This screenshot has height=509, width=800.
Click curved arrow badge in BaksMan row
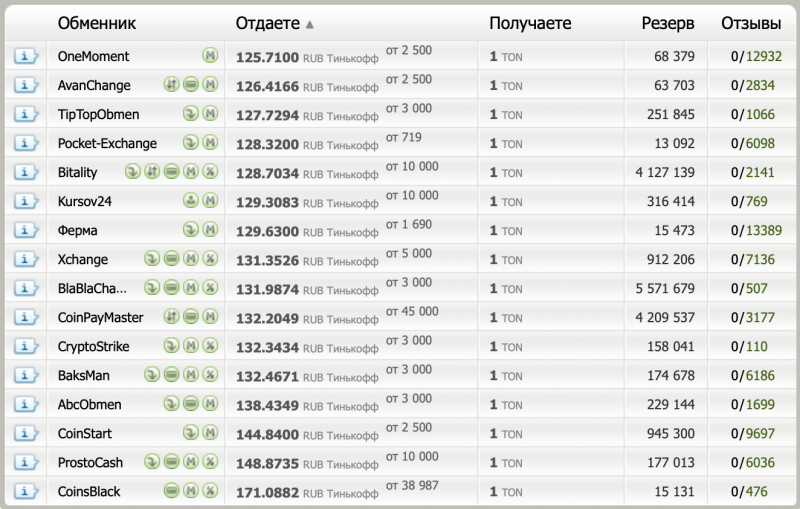click(x=152, y=374)
